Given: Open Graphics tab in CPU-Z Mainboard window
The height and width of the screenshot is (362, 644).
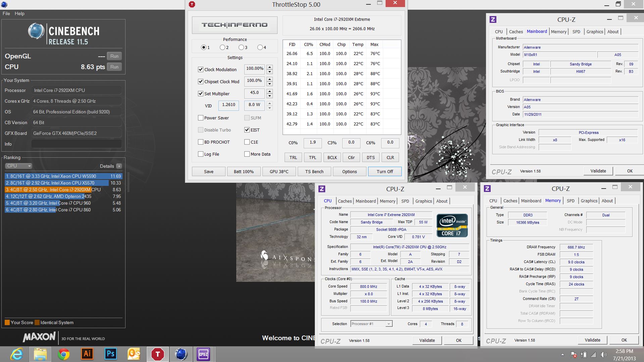Looking at the screenshot, I should tap(595, 32).
